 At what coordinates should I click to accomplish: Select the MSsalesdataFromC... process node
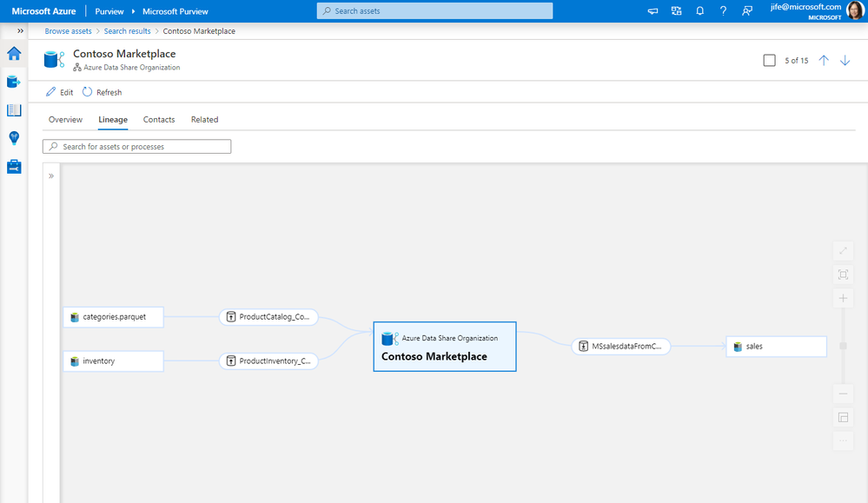tap(620, 347)
